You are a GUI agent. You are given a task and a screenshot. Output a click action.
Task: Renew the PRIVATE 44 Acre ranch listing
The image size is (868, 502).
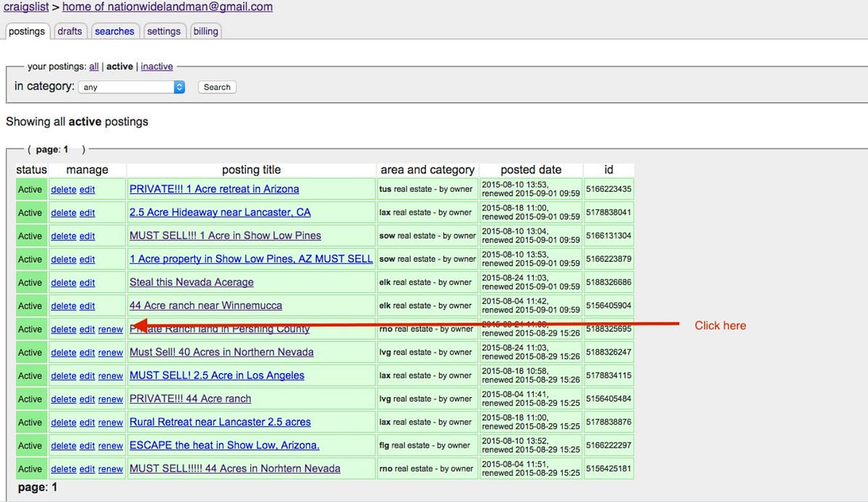[x=110, y=399]
